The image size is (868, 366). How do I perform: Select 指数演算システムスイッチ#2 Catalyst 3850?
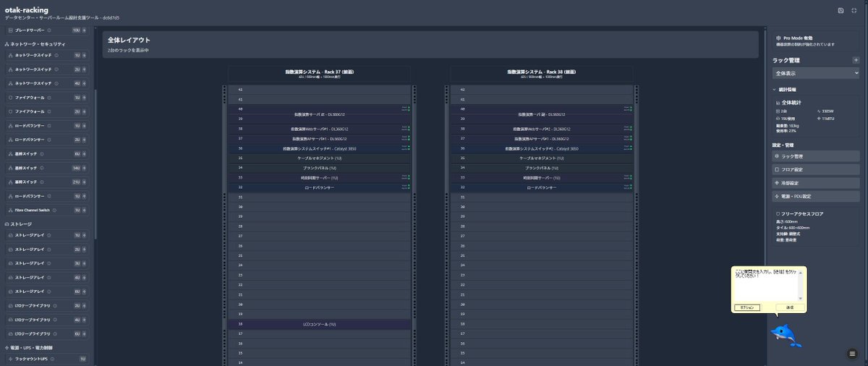(x=541, y=148)
